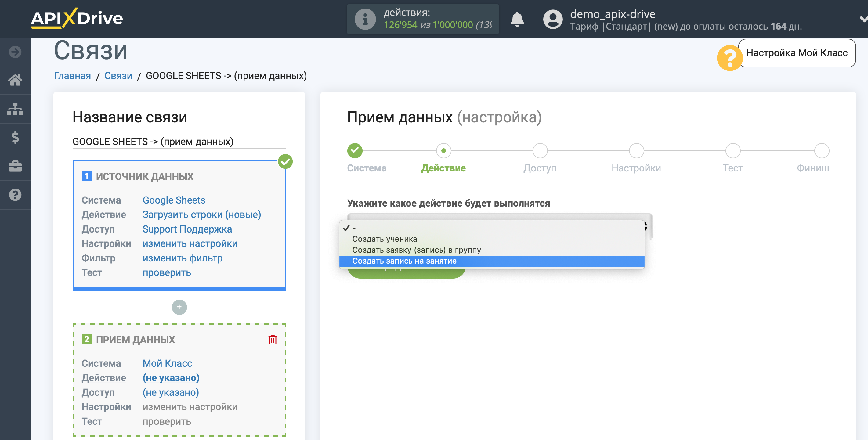This screenshot has height=440, width=868.
Task: Expand sidebar with arrow icon
Action: 15,52
